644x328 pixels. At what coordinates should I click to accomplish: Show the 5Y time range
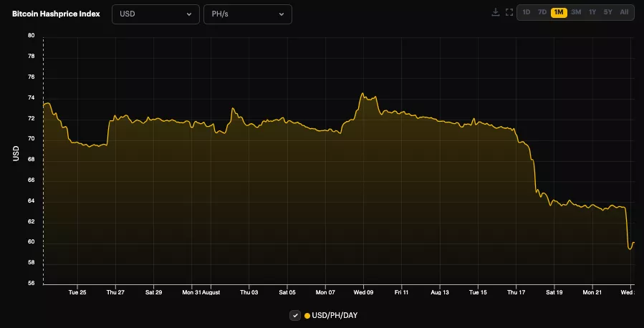607,12
